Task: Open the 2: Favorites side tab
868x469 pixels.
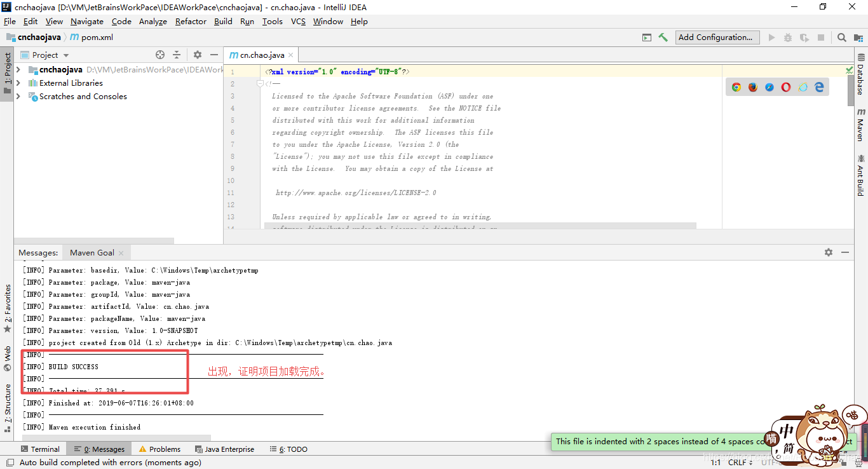Action: coord(7,308)
